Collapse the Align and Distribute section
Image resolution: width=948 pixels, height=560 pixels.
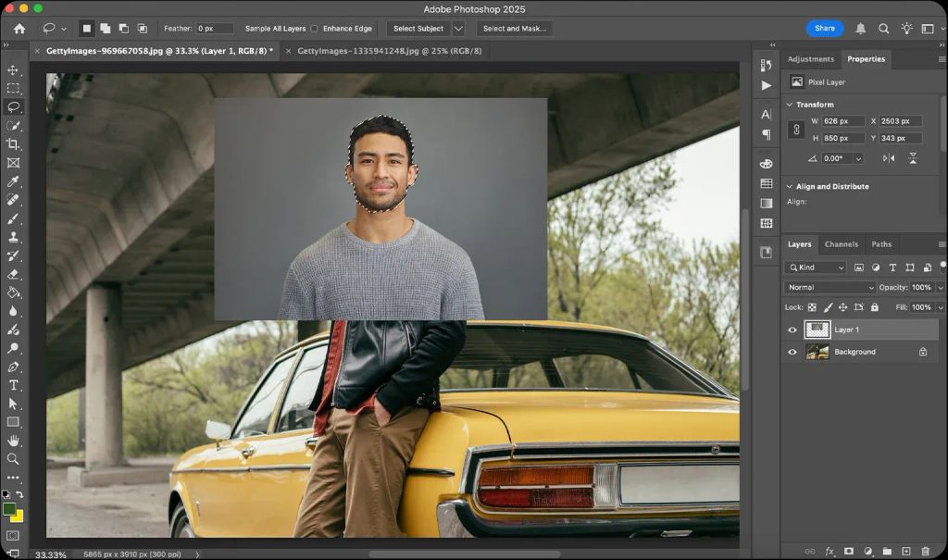(789, 186)
